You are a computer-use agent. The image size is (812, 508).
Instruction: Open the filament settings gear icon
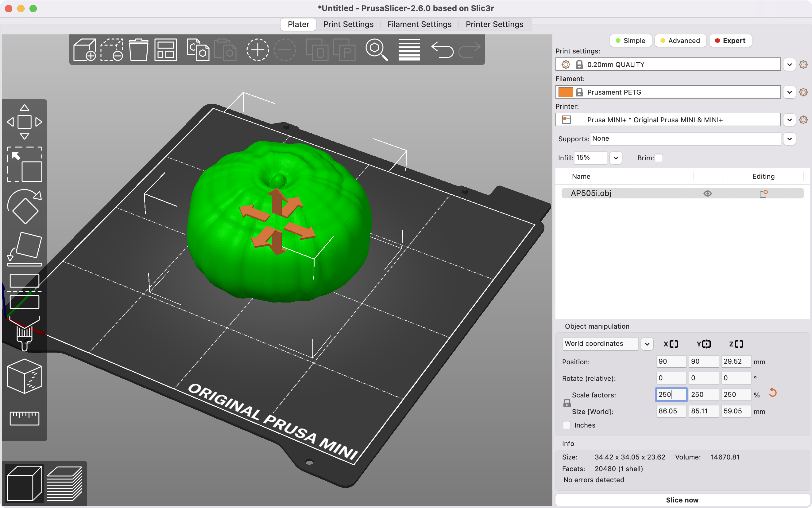[x=803, y=92]
